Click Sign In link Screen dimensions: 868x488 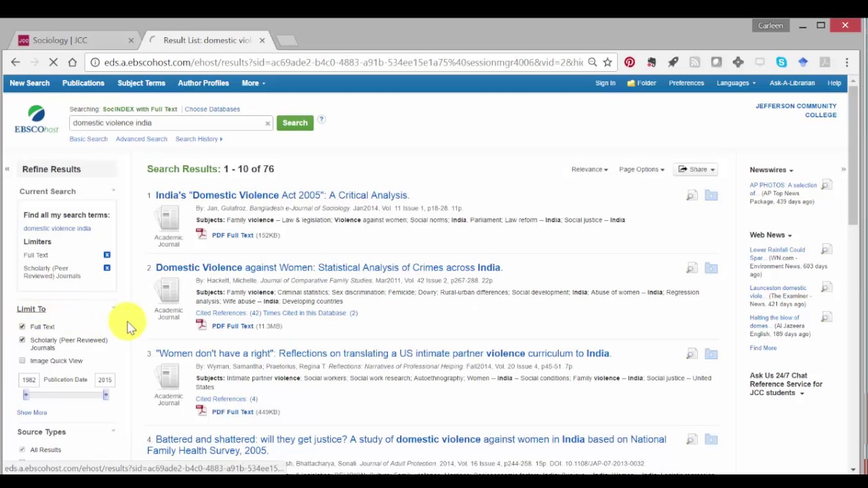point(606,83)
